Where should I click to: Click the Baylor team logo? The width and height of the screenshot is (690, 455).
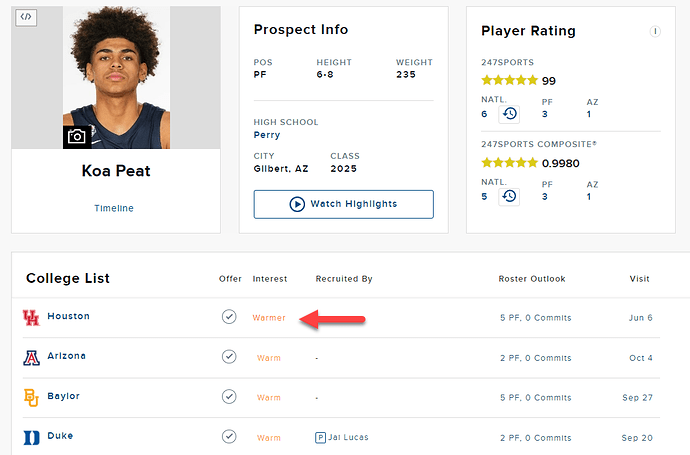pyautogui.click(x=31, y=397)
